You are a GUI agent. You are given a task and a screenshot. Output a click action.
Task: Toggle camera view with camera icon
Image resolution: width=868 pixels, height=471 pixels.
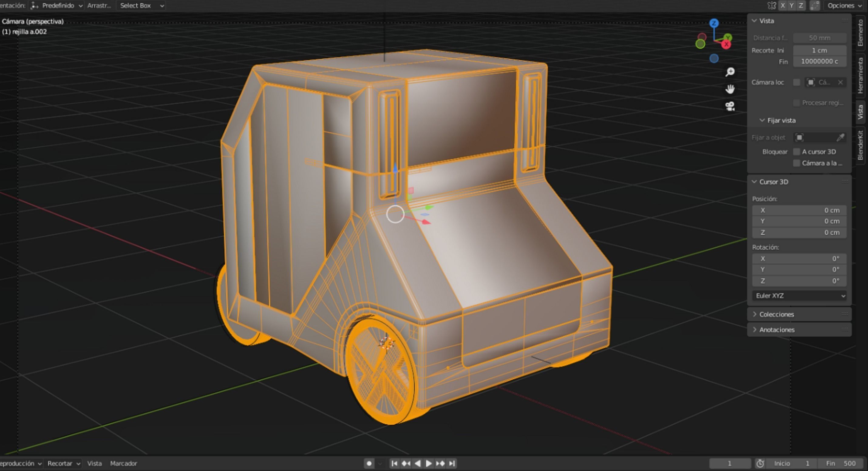click(x=730, y=107)
